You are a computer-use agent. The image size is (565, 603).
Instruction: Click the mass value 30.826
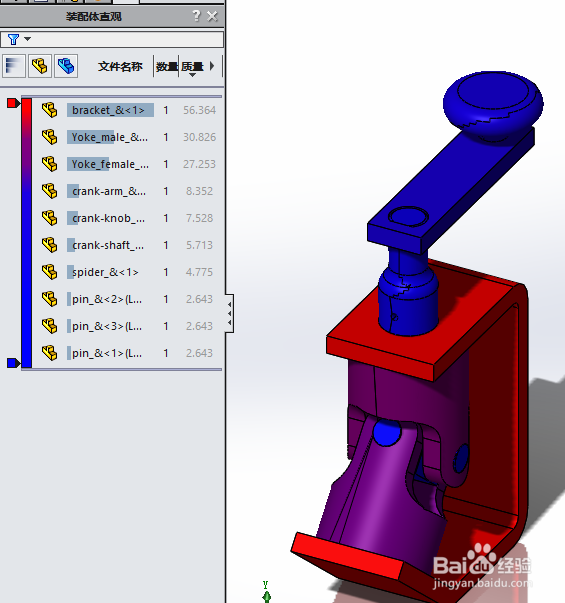(199, 137)
